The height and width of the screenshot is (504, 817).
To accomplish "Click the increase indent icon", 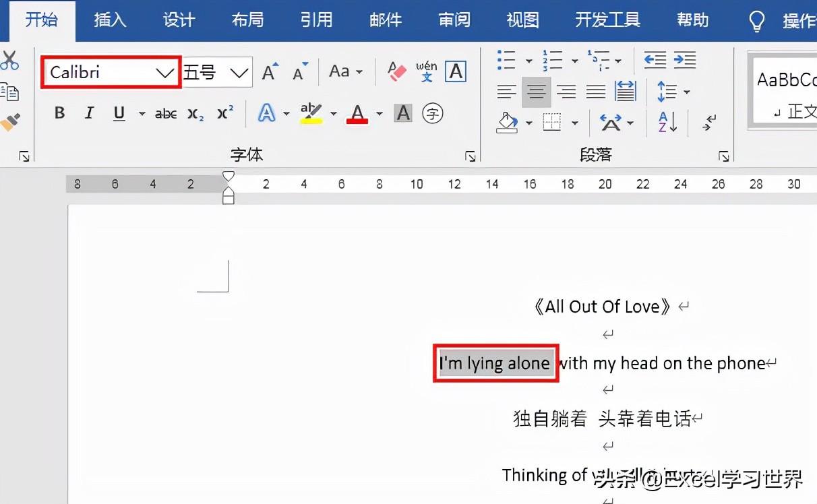I will [x=685, y=60].
